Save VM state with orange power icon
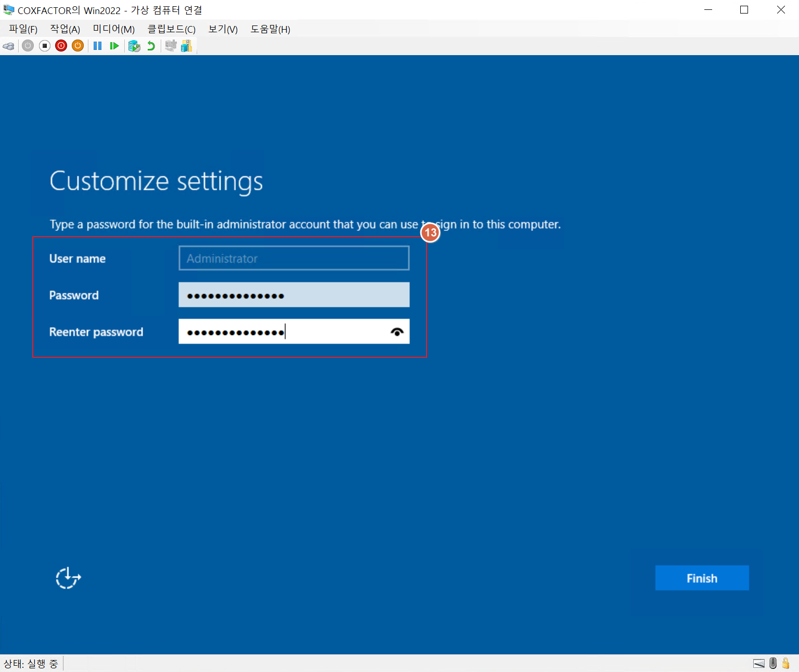The image size is (799, 672). coord(78,46)
